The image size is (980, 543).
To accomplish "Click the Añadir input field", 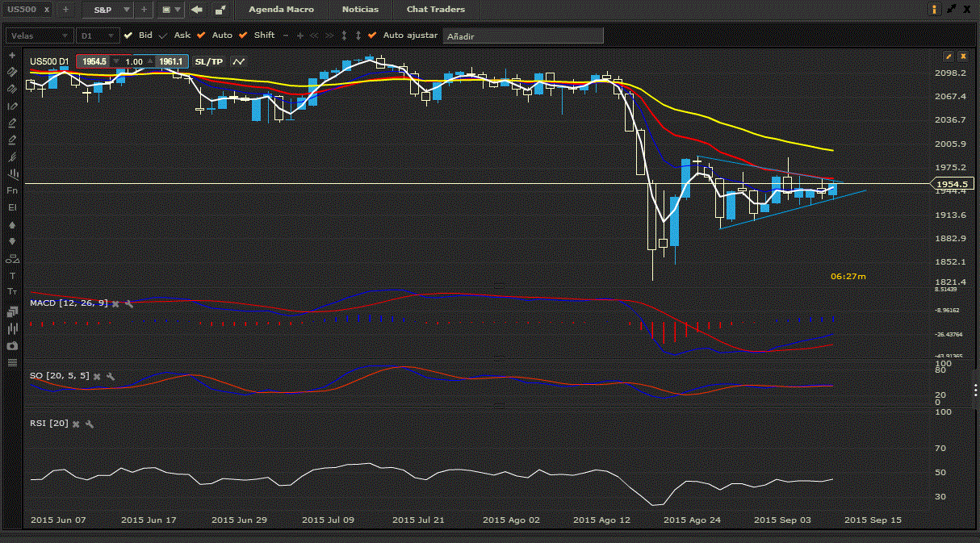I will (522, 36).
